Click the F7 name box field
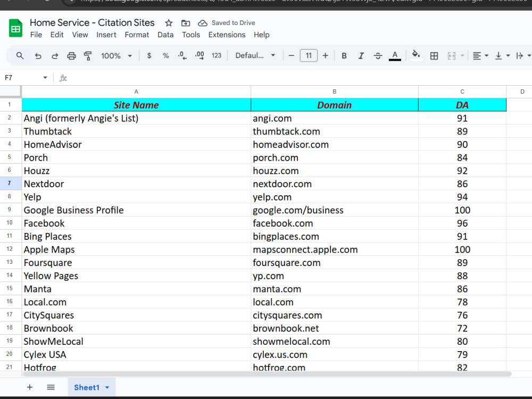The width and height of the screenshot is (532, 399). pyautogui.click(x=21, y=78)
